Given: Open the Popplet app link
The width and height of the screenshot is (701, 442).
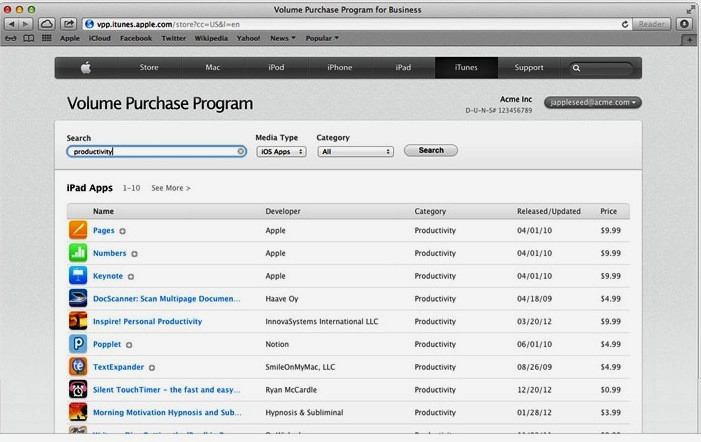Looking at the screenshot, I should coord(107,344).
